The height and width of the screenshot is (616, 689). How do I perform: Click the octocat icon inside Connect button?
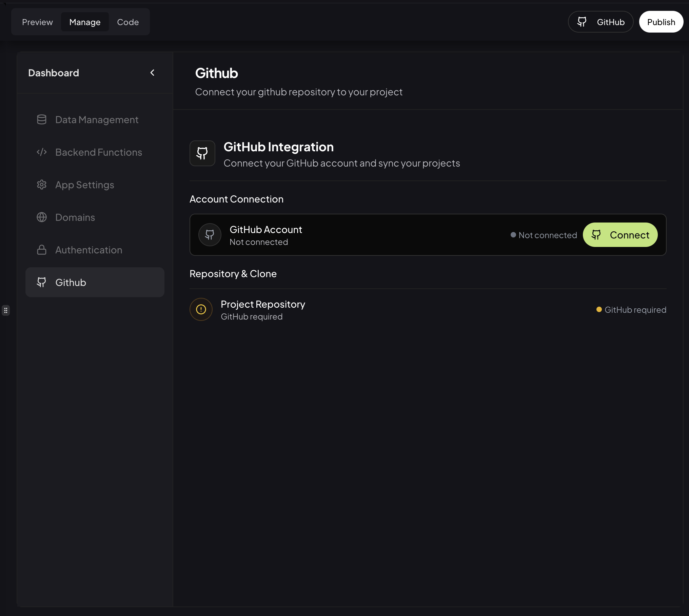tap(596, 235)
